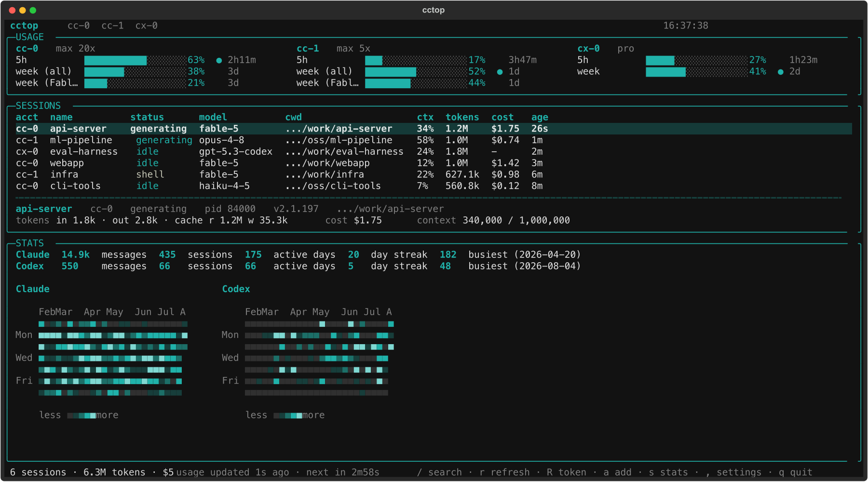Click the cc-0 week (all) bar at 38%

point(135,72)
